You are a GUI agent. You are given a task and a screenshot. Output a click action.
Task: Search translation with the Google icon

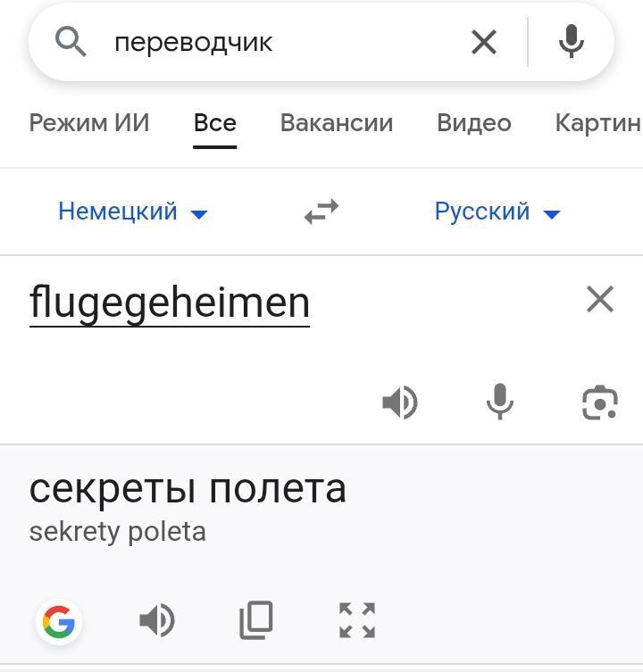pos(59,621)
